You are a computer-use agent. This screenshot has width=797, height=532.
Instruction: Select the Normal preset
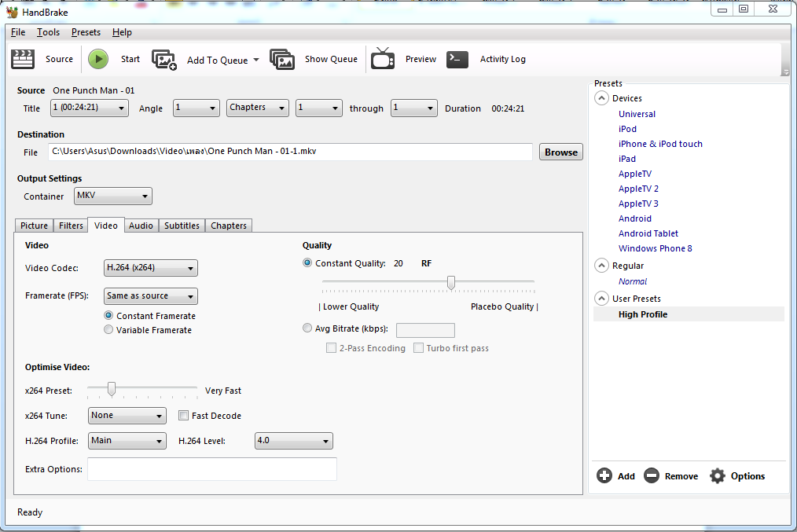click(633, 281)
